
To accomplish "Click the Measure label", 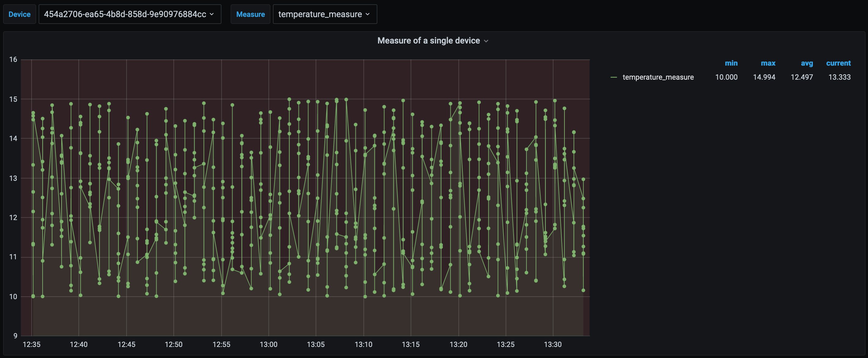I will [250, 14].
